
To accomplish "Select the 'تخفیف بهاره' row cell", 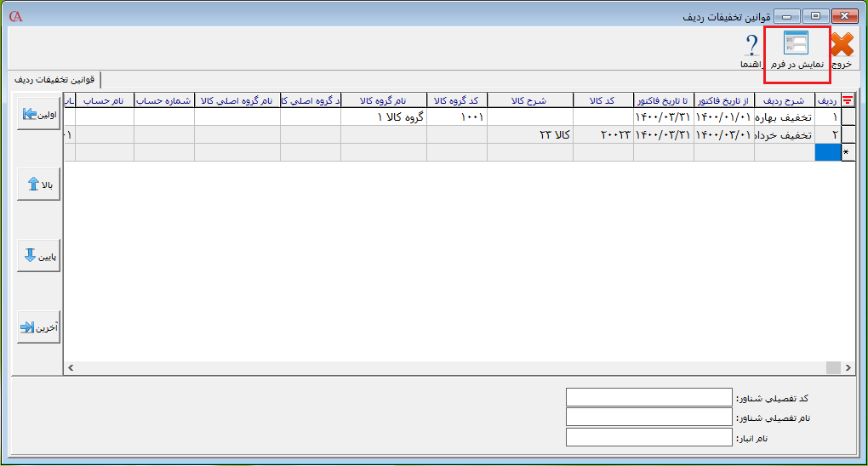I will coord(784,117).
